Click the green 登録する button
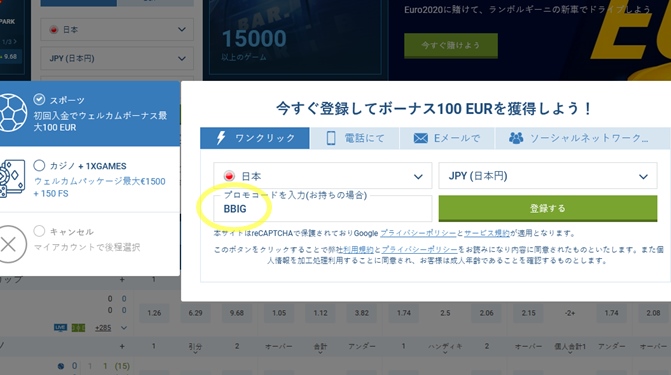Screen dimensions: 671x375 pyautogui.click(x=548, y=208)
